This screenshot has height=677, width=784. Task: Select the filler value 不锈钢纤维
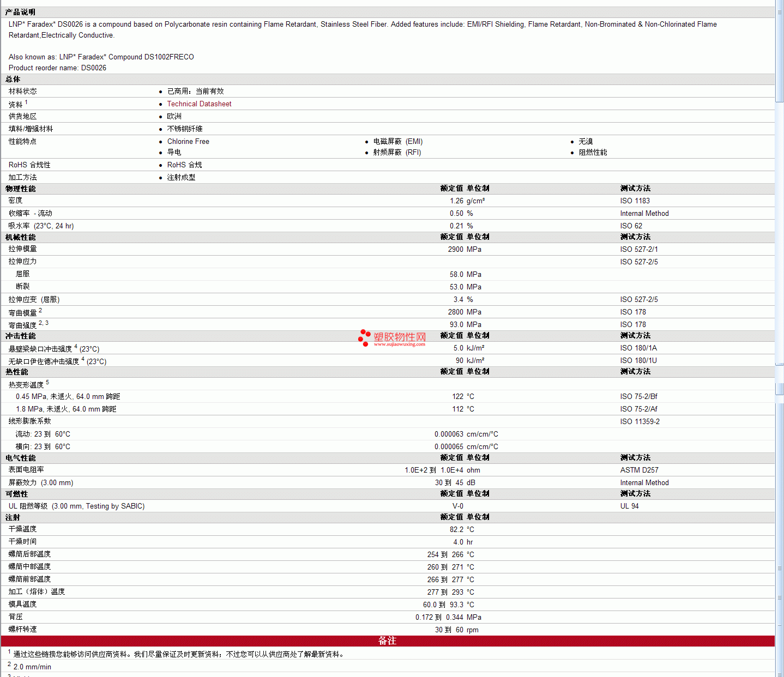tap(185, 129)
